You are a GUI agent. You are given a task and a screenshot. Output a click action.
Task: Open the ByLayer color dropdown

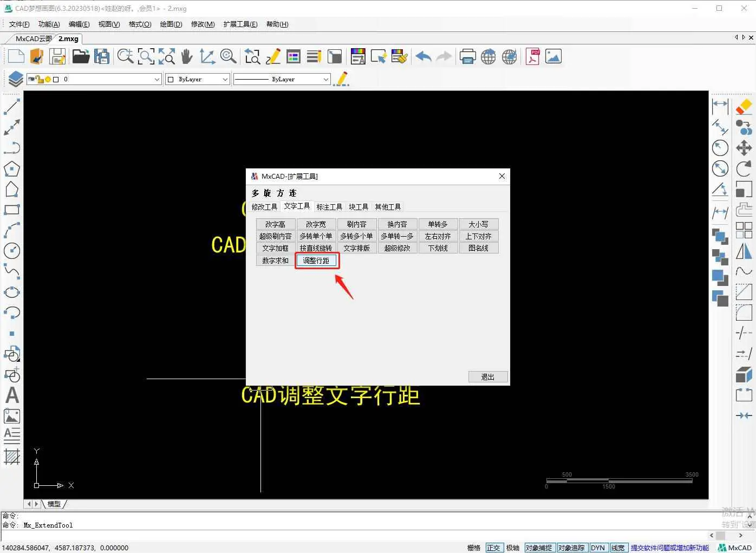225,80
